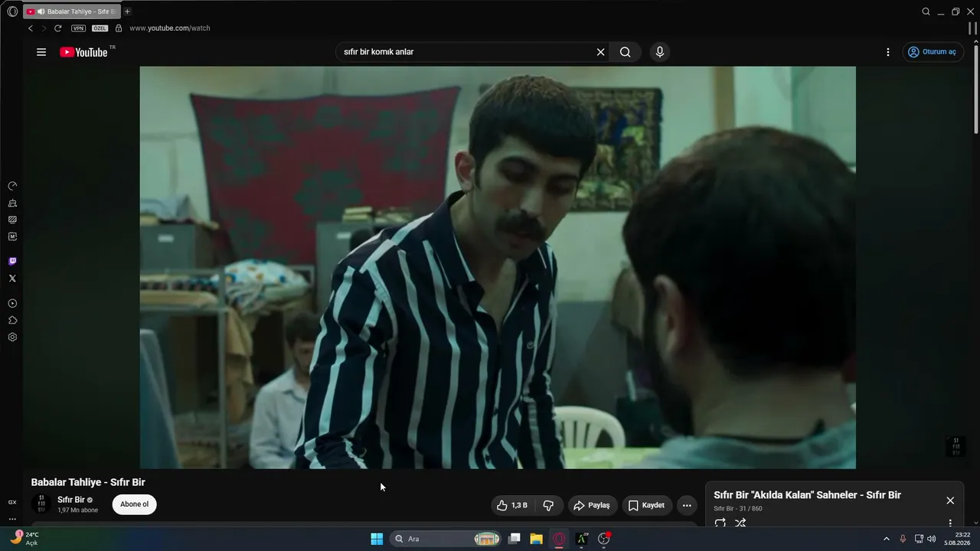The height and width of the screenshot is (551, 980).
Task: Switch to the Babalar Tahliye tab
Action: (x=72, y=11)
